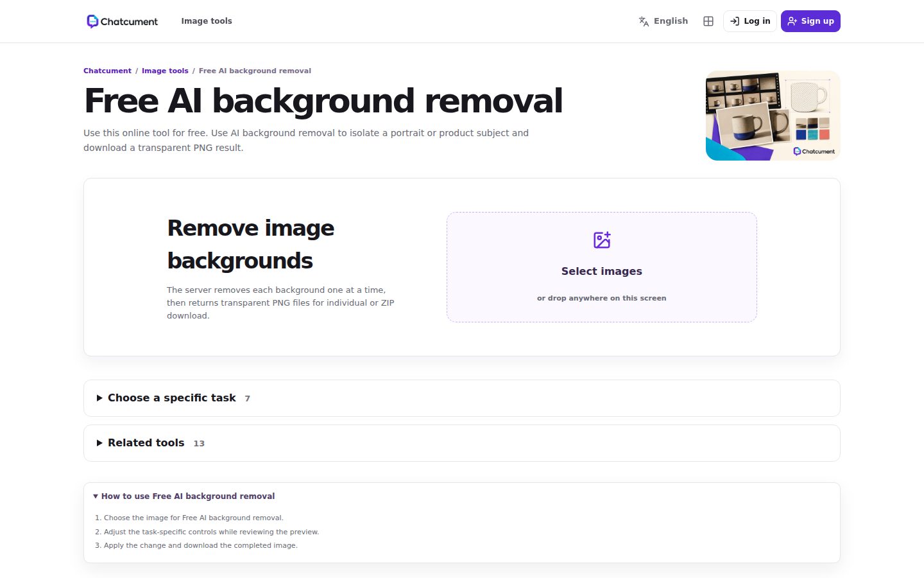Click the add-image upload icon
The width and height of the screenshot is (924, 578).
602,240
